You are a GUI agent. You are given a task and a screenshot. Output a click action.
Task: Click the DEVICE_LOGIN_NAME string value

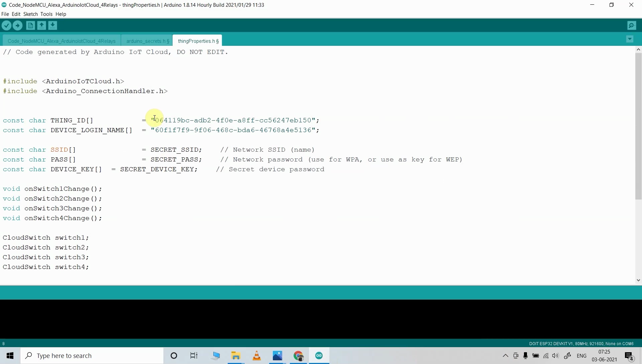pos(233,130)
